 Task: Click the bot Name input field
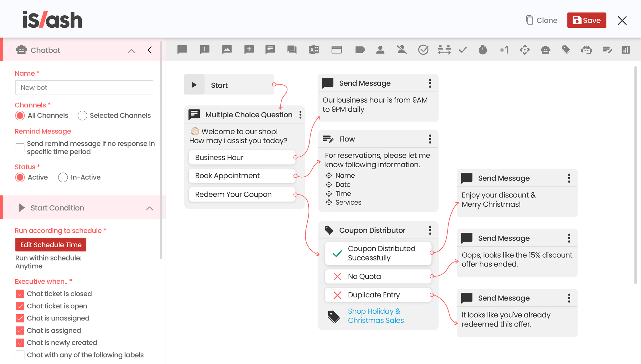[84, 88]
